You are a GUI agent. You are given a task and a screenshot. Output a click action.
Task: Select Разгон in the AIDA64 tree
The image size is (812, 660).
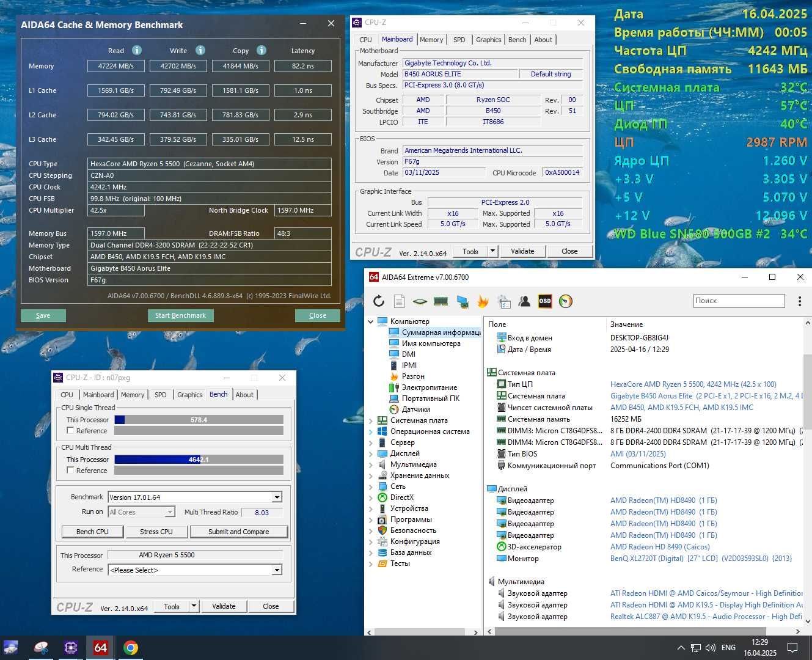[x=413, y=376]
